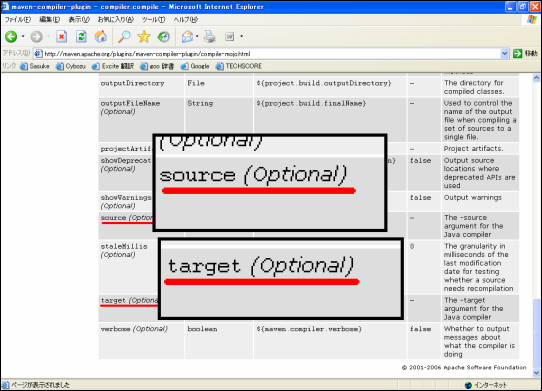Open the Mail envelope icon
Viewport: 542px width, 391px height.
pos(187,36)
